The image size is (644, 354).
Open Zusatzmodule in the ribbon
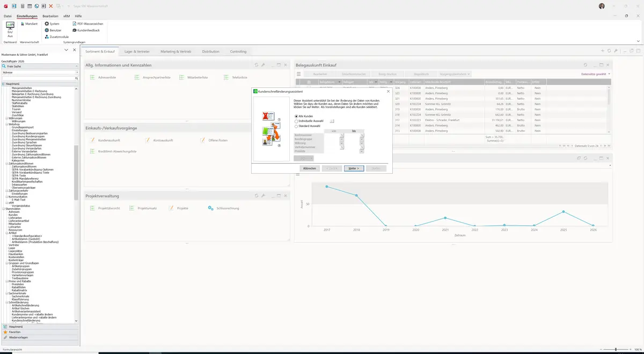pyautogui.click(x=47, y=36)
